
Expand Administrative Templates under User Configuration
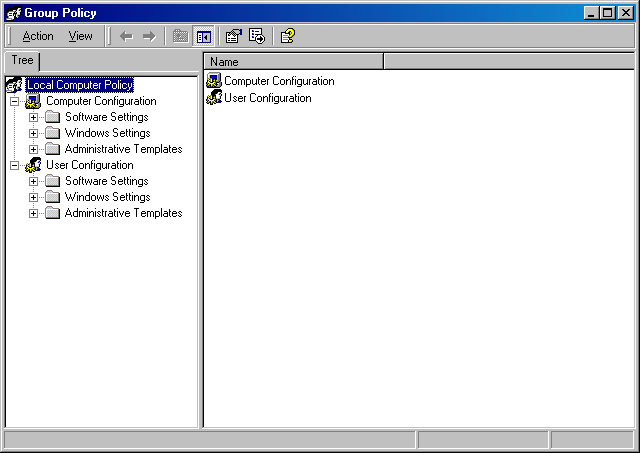point(33,213)
